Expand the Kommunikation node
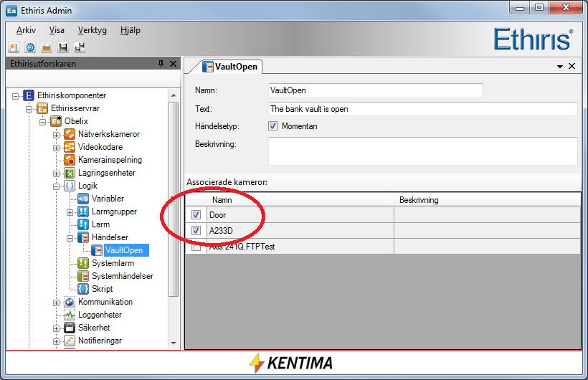The image size is (588, 380). coord(56,303)
